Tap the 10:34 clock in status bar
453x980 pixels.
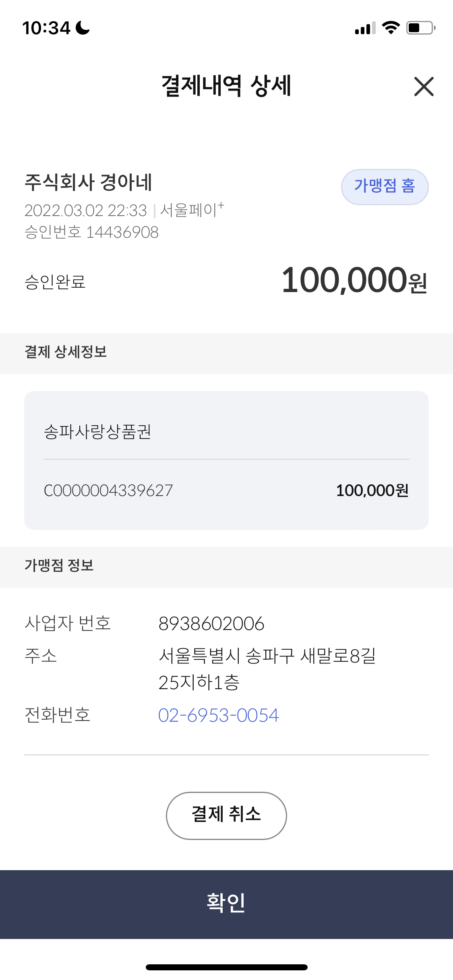46,28
